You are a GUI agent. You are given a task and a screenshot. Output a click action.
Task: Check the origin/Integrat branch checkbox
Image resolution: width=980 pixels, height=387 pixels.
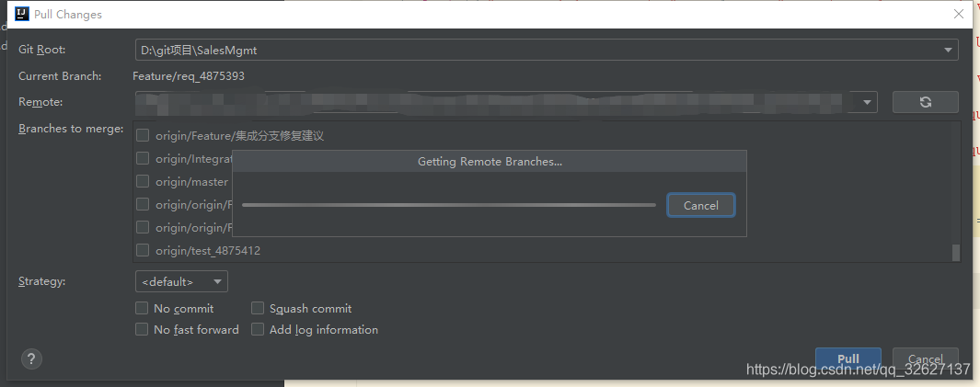tap(143, 158)
